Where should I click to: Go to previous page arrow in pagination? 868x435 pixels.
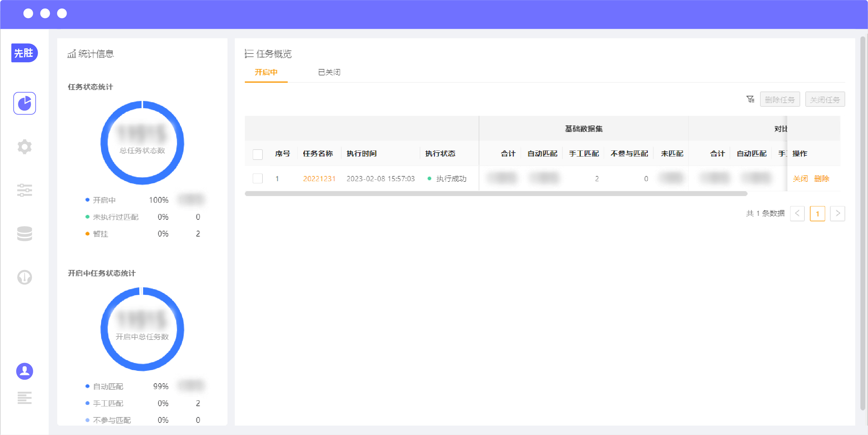pyautogui.click(x=797, y=213)
